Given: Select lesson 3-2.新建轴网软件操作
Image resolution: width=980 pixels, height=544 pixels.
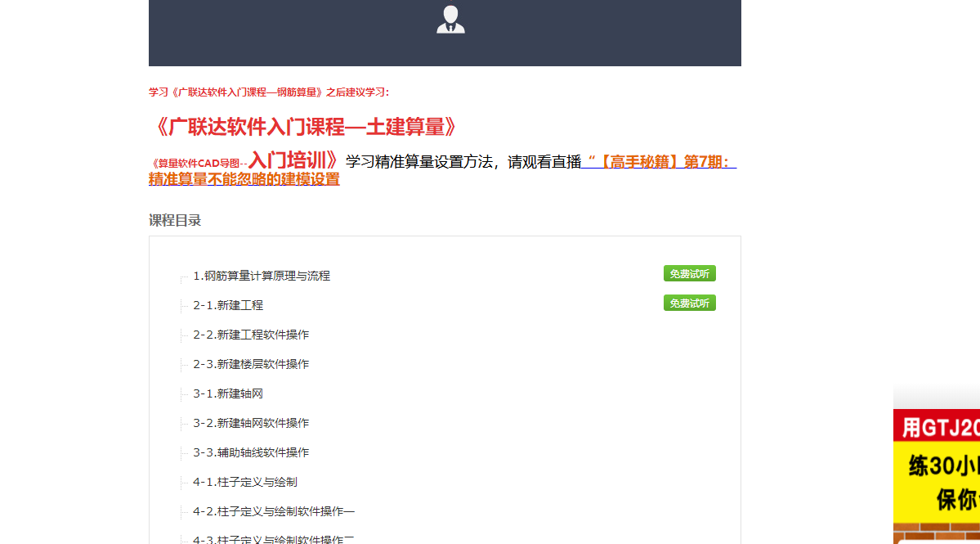Looking at the screenshot, I should [x=251, y=423].
